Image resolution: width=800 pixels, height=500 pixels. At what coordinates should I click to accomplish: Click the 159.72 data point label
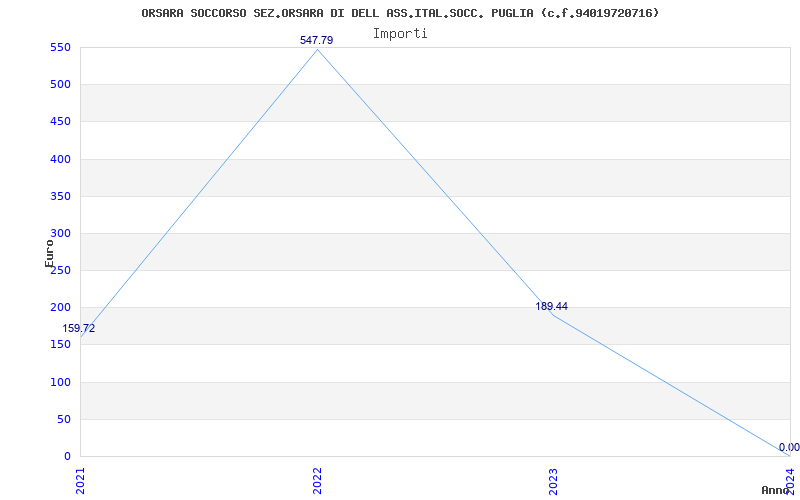click(79, 329)
